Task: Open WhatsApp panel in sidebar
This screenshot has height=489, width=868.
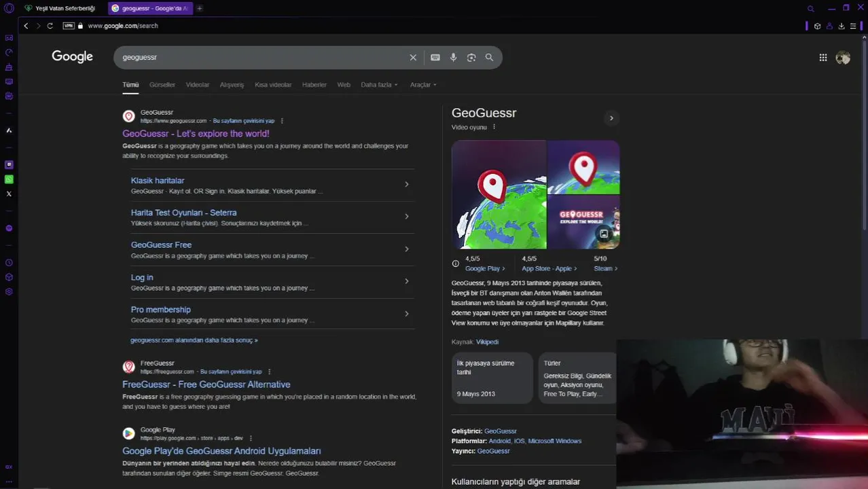Action: (9, 179)
